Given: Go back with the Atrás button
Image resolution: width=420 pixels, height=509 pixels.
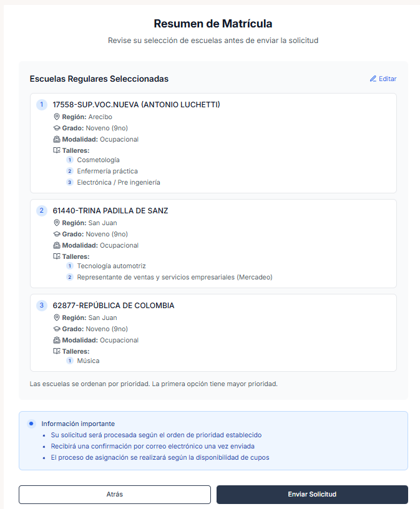Looking at the screenshot, I should (x=115, y=495).
